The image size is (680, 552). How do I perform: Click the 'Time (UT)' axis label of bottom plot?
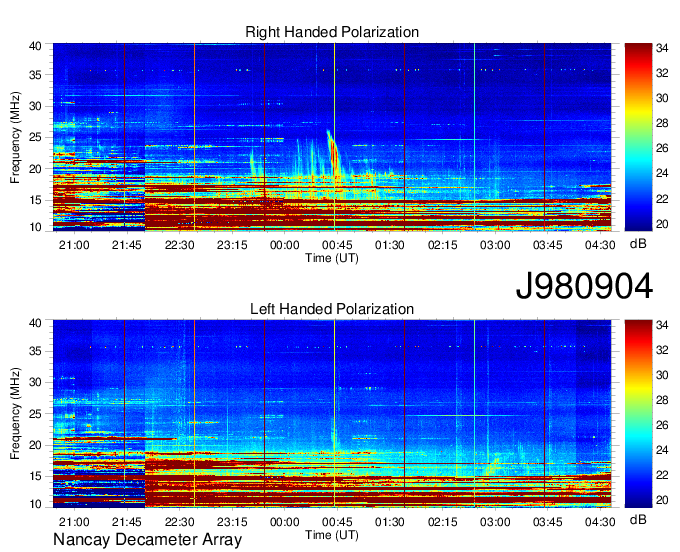[332, 535]
